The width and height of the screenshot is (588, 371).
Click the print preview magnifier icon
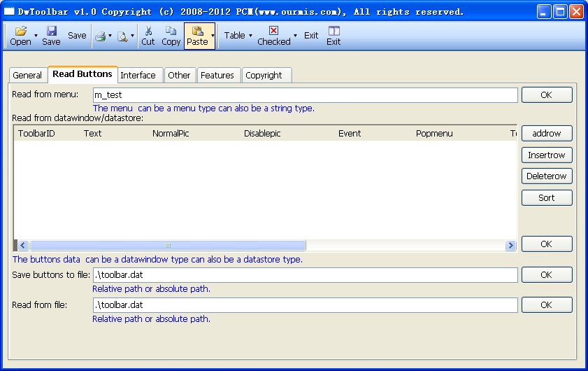(x=122, y=36)
